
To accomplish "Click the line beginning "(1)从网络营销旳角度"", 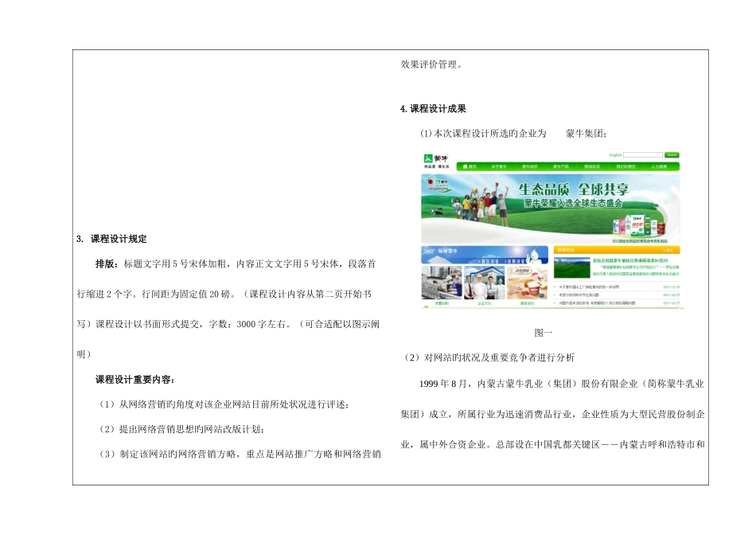I will click(224, 404).
